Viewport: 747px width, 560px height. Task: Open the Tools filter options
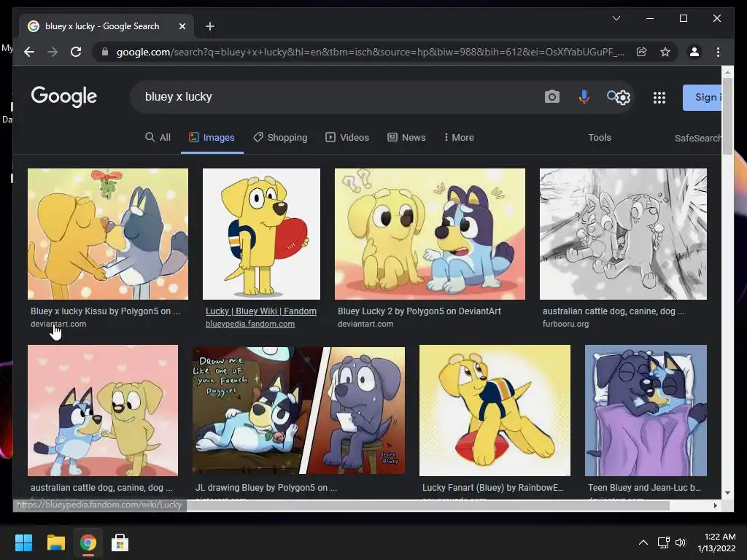tap(600, 138)
